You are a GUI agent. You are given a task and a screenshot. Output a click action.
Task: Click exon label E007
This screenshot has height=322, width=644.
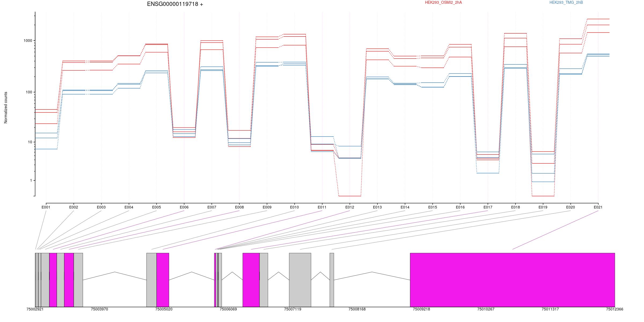[212, 207]
